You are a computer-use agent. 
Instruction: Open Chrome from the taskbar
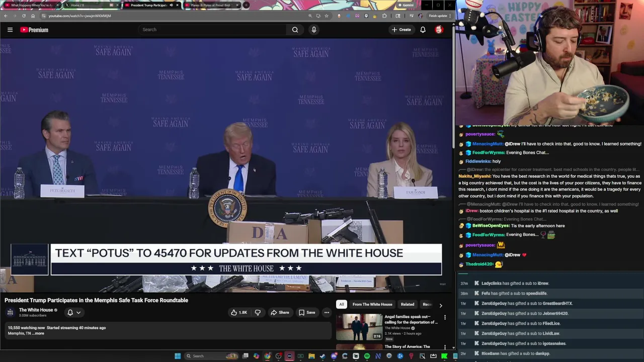coord(267,356)
